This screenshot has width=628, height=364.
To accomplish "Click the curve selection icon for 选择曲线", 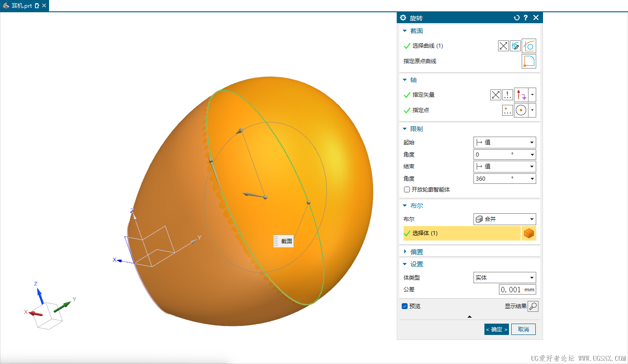I will pos(529,46).
